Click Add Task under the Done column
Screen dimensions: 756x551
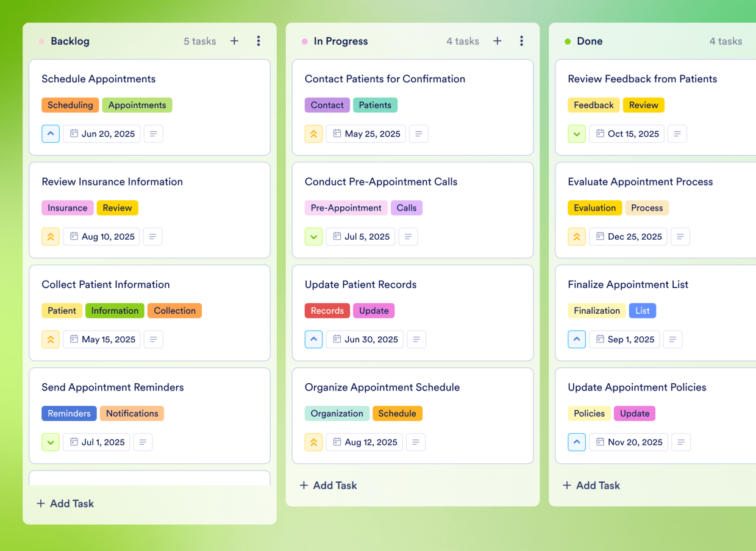(x=591, y=485)
